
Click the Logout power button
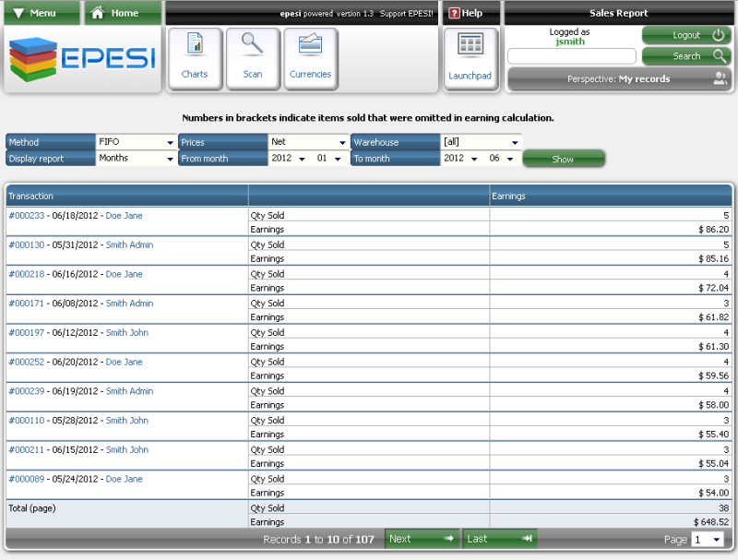pyautogui.click(x=719, y=35)
